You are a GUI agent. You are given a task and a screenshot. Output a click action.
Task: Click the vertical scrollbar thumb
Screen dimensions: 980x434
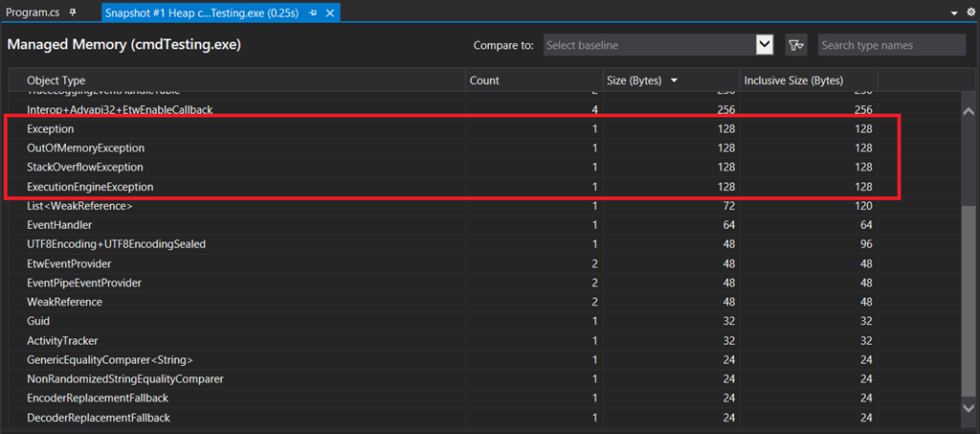click(969, 300)
